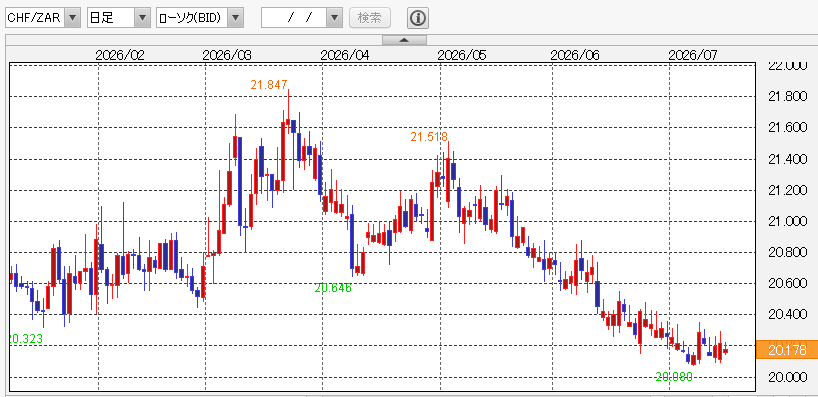Click the 21.400 price axis label
The height and width of the screenshot is (397, 818).
(x=788, y=159)
